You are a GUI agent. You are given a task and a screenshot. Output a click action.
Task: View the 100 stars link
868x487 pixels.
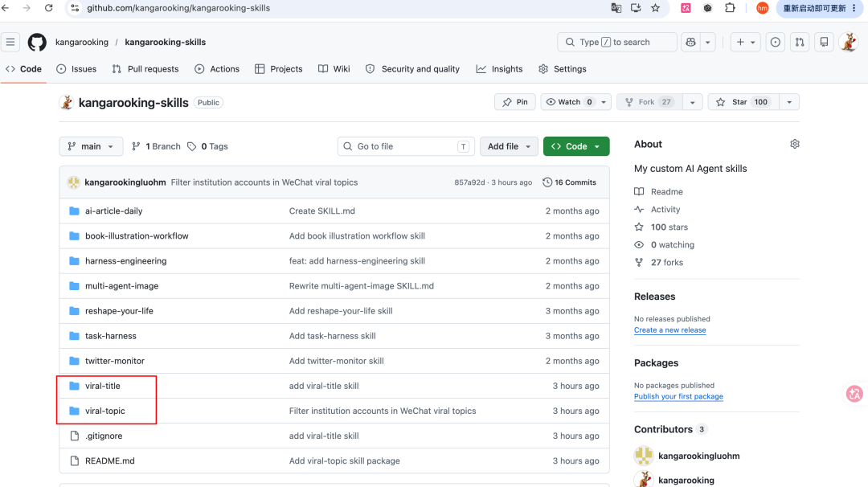point(661,227)
